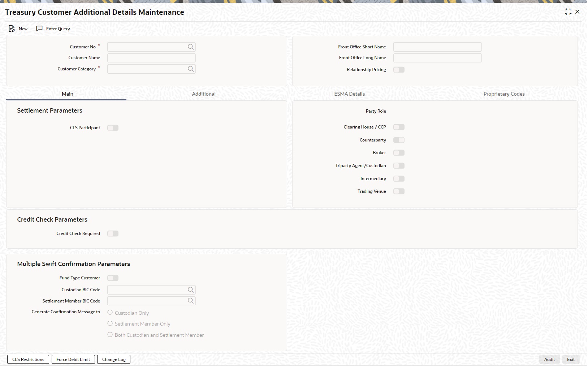Open Customer Category search lookup
Screen dimensions: 588x366
[191, 69]
